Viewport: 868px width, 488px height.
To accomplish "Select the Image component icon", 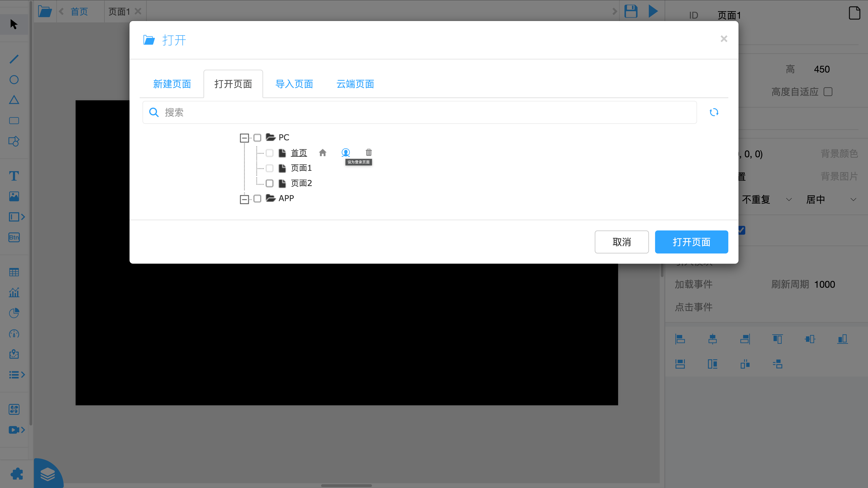I will [x=14, y=196].
